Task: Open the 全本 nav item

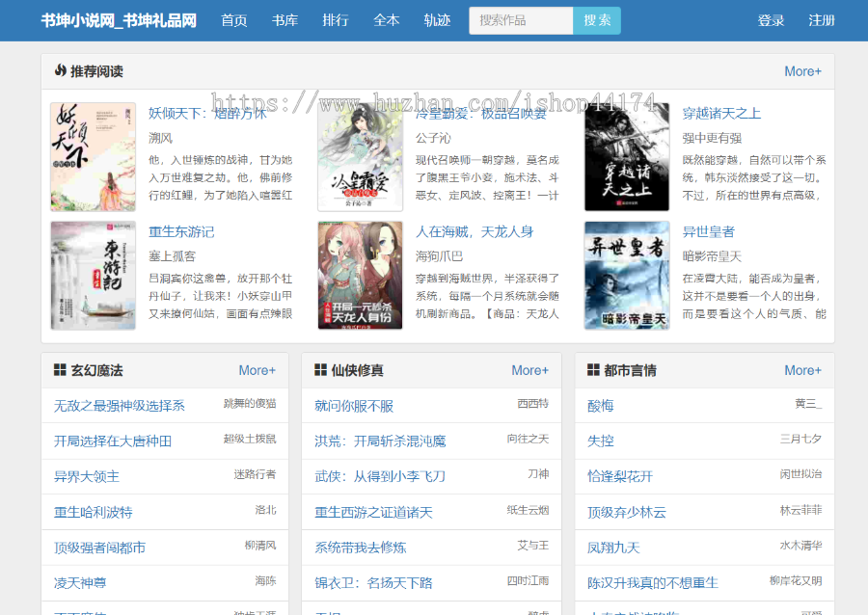Action: tap(387, 20)
